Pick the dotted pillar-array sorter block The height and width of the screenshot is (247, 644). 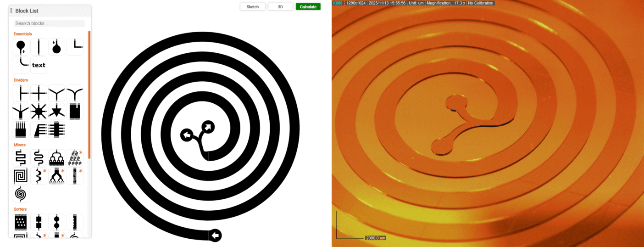[21, 222]
